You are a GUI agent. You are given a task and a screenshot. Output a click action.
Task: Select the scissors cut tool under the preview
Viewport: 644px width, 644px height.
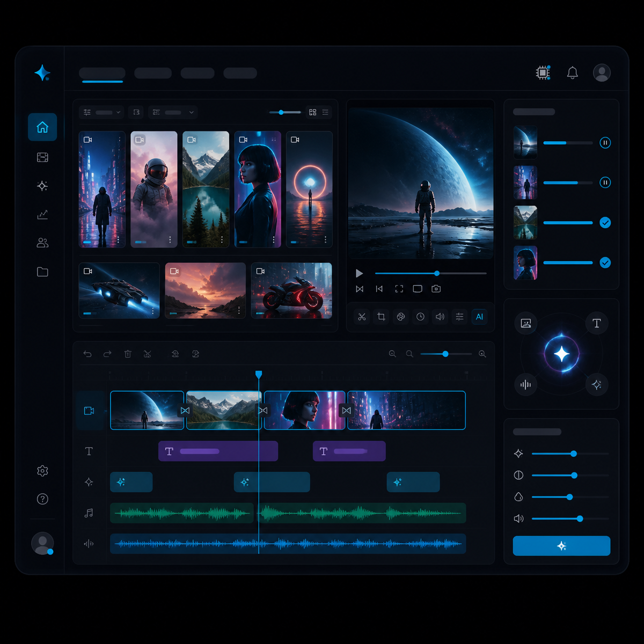(x=362, y=317)
